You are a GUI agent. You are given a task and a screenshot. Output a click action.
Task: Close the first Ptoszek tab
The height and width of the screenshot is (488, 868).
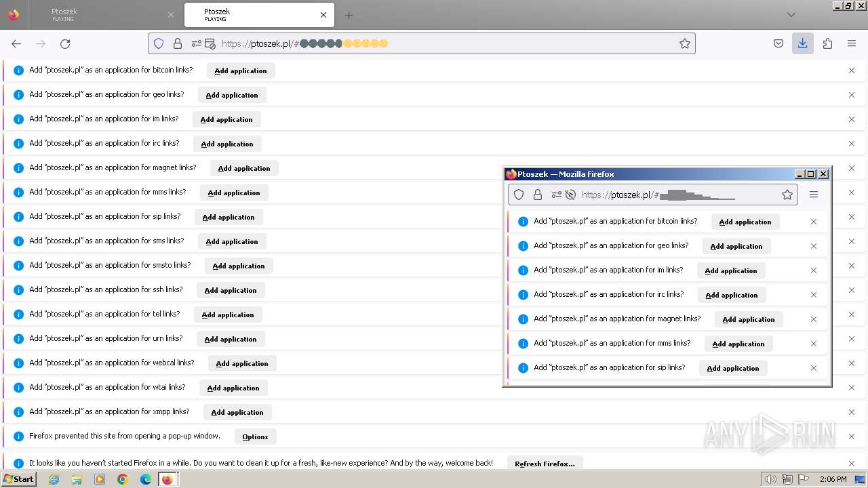point(170,15)
